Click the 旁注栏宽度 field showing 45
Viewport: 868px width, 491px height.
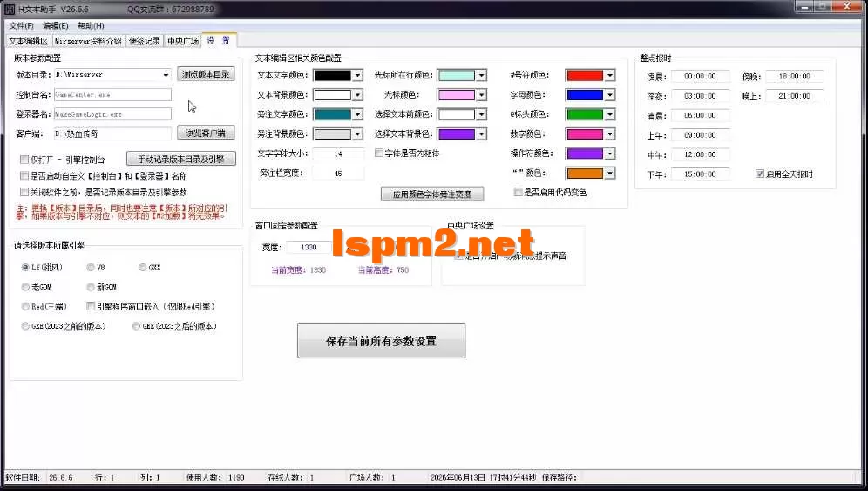click(x=338, y=174)
